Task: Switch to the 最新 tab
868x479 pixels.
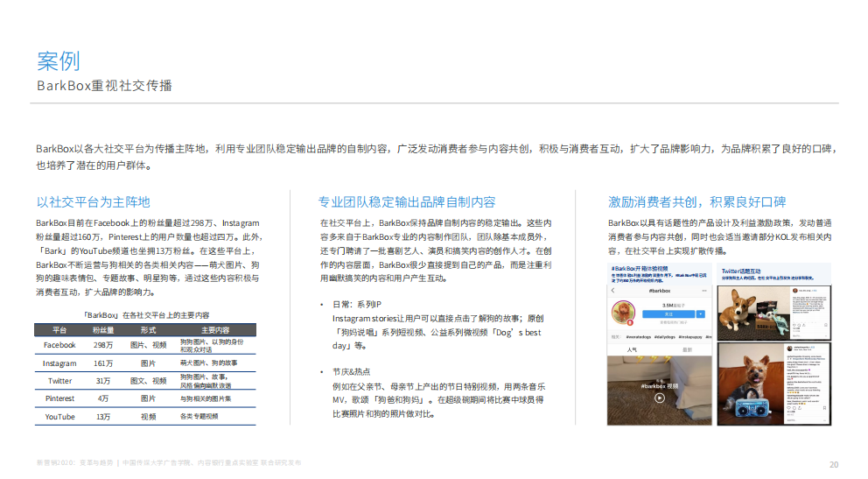Action: pos(687,349)
